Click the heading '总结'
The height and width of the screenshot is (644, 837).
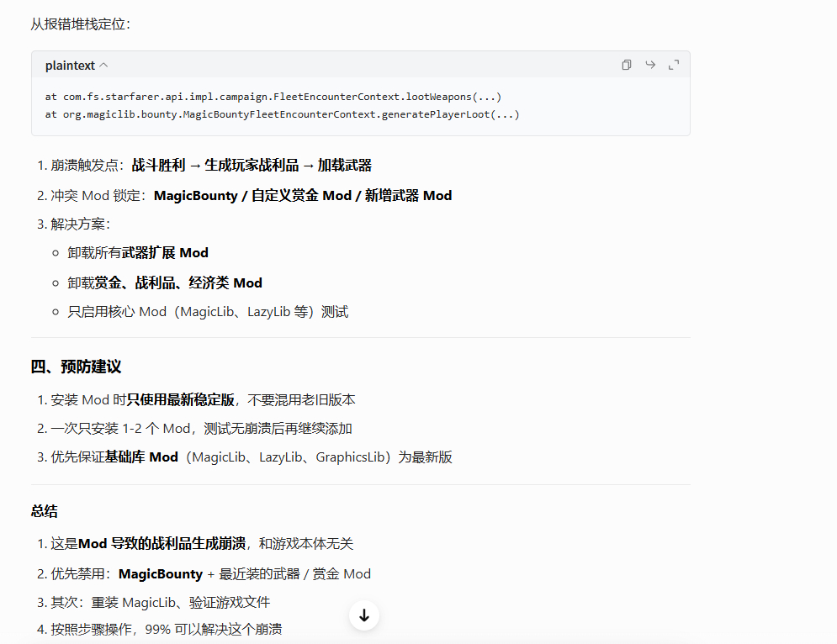click(45, 511)
